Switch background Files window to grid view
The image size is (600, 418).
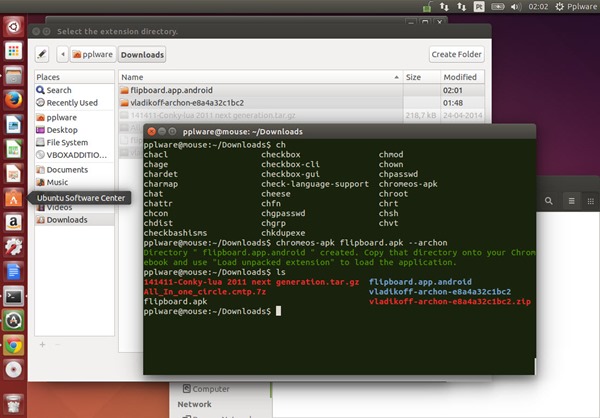coord(590,201)
